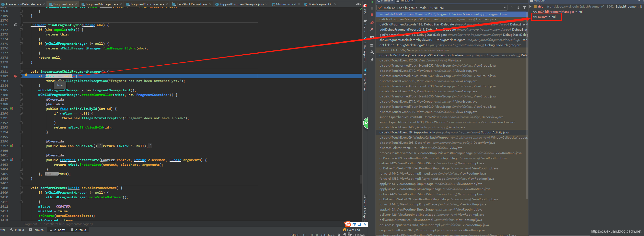Switch to MainFragment.kt tab
Viewport: 644px width, 236px height.
320,4
